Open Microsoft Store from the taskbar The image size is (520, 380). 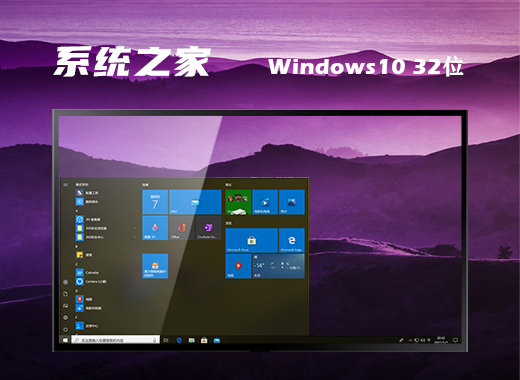(x=204, y=340)
